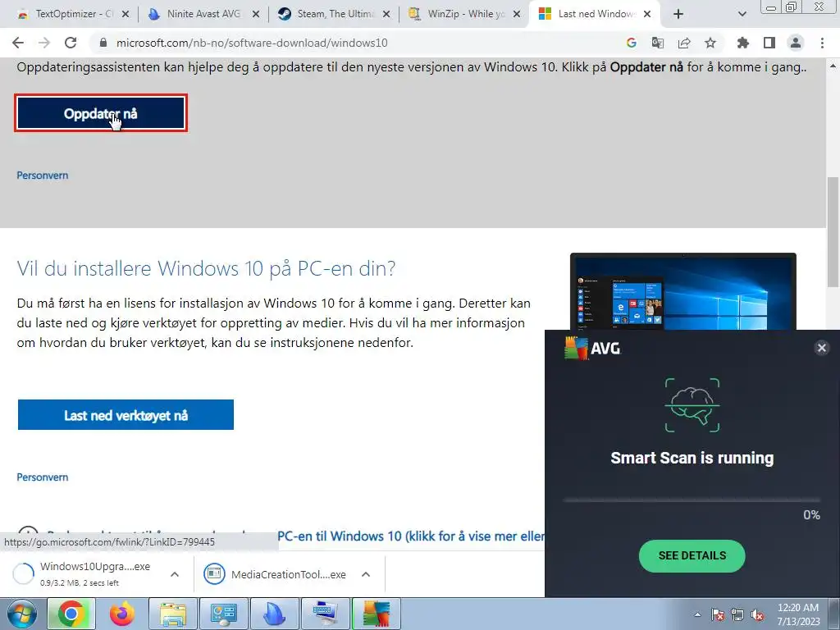
Task: Expand the Windows10Upgrade download options chevron
Action: [x=175, y=574]
